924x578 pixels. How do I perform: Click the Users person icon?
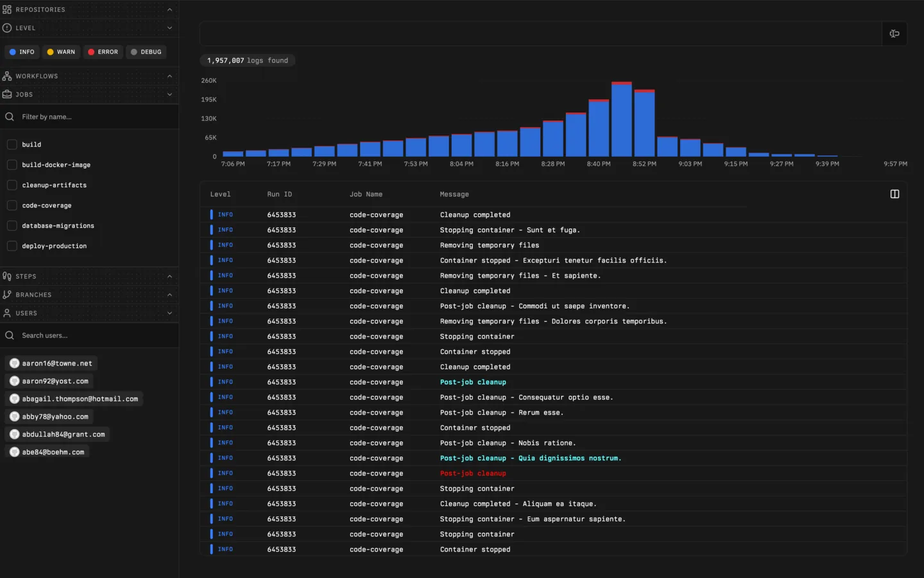[x=7, y=313]
